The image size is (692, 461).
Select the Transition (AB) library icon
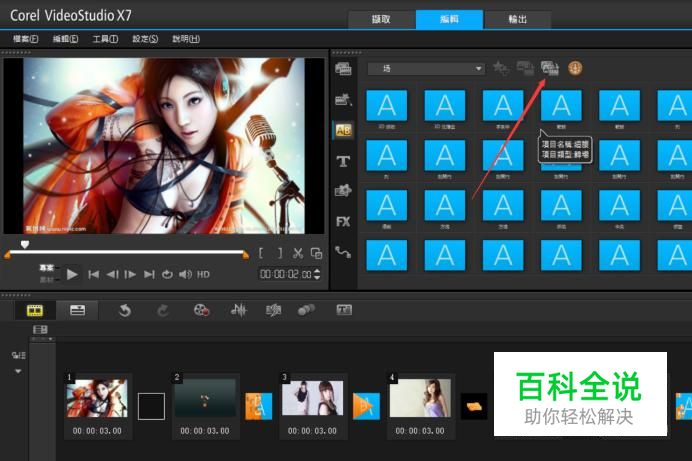click(x=343, y=130)
